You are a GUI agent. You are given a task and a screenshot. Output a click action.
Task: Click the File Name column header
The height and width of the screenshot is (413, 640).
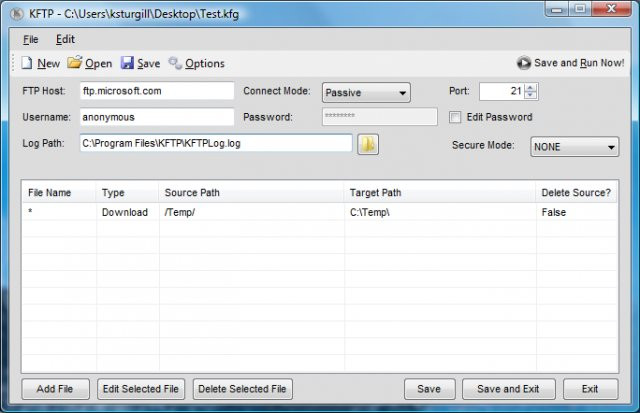[59, 193]
